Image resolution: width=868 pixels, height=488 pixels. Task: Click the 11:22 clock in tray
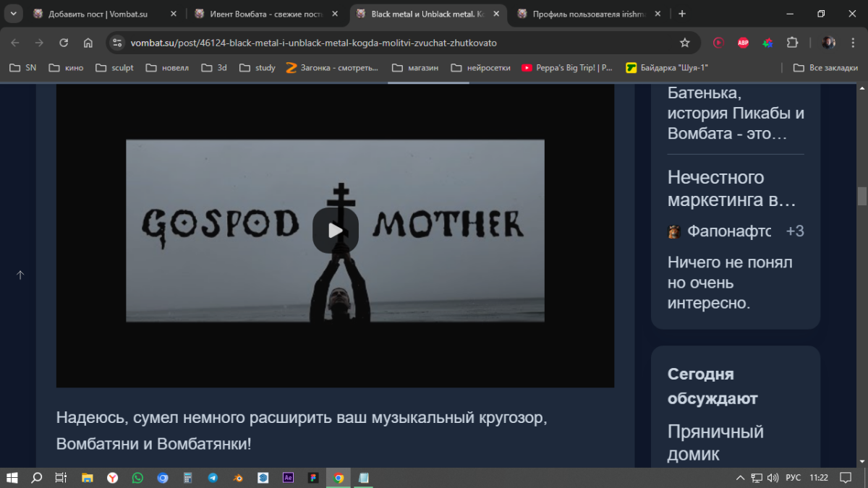[819, 478]
